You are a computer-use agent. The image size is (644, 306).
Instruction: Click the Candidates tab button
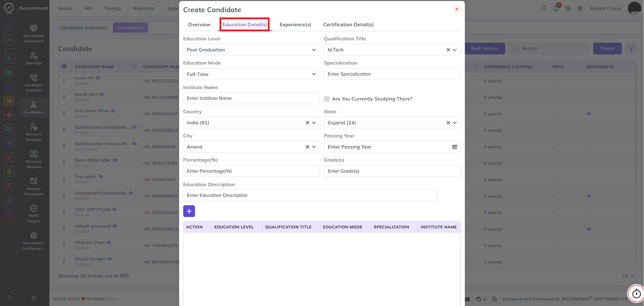pyautogui.click(x=130, y=28)
